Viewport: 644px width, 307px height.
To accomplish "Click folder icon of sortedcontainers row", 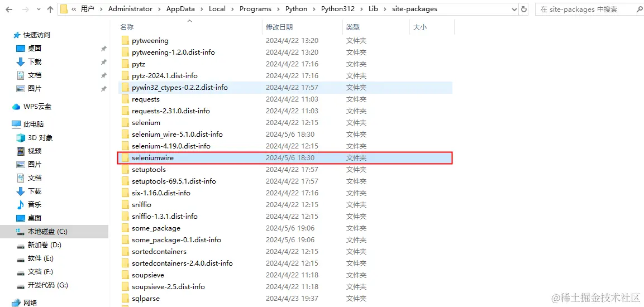I will coord(125,252).
